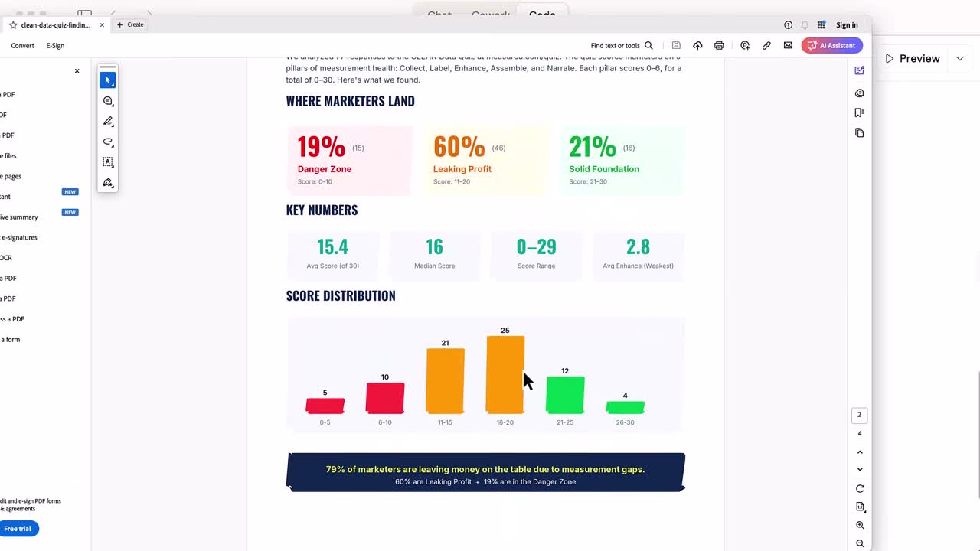Select the Draw pencil tool
This screenshot has width=980, height=551.
pos(108,121)
